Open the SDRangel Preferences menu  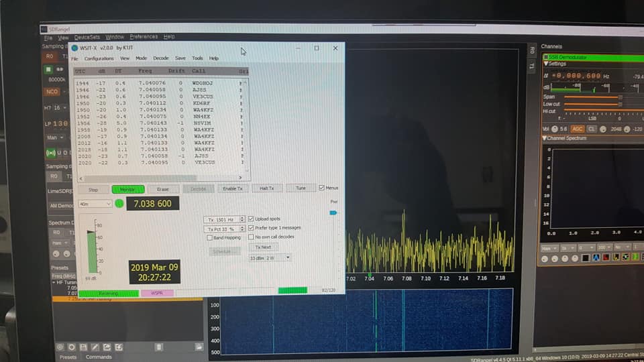(144, 37)
